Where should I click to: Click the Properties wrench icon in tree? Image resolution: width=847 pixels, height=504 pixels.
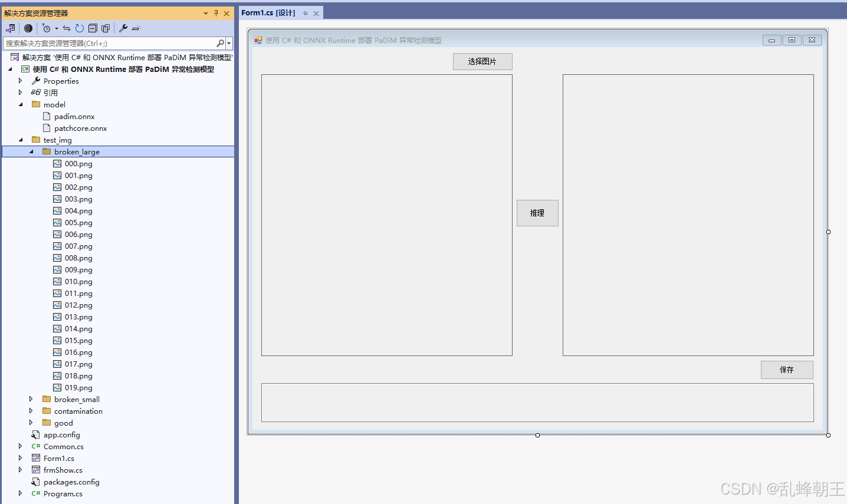click(x=36, y=81)
